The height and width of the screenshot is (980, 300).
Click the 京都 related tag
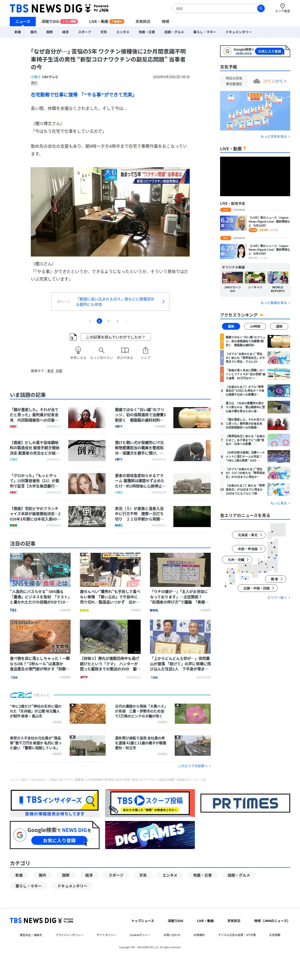tap(59, 371)
